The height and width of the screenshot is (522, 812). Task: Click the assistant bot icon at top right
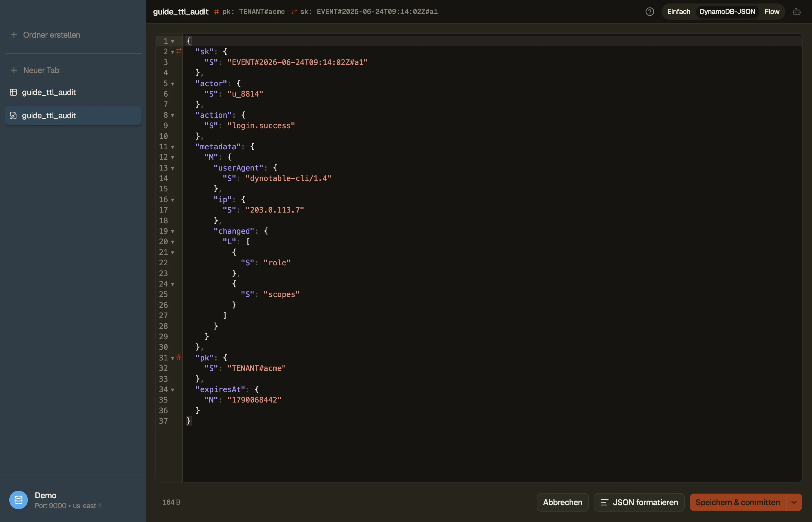pos(797,12)
